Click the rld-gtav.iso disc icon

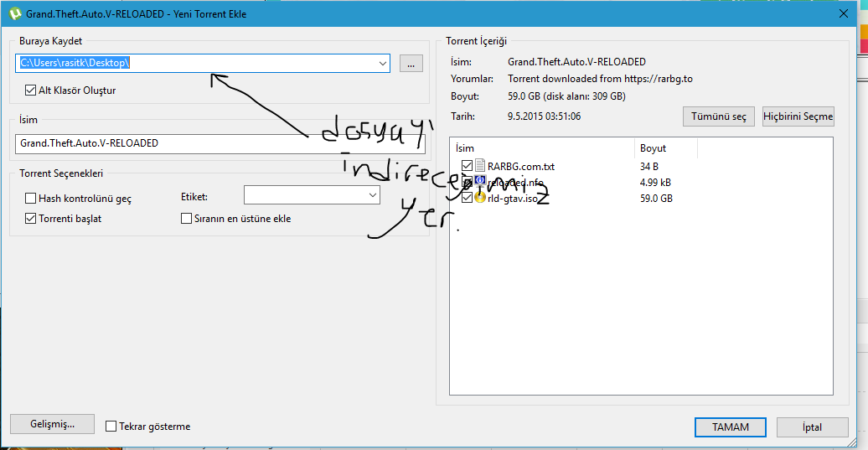pos(480,198)
